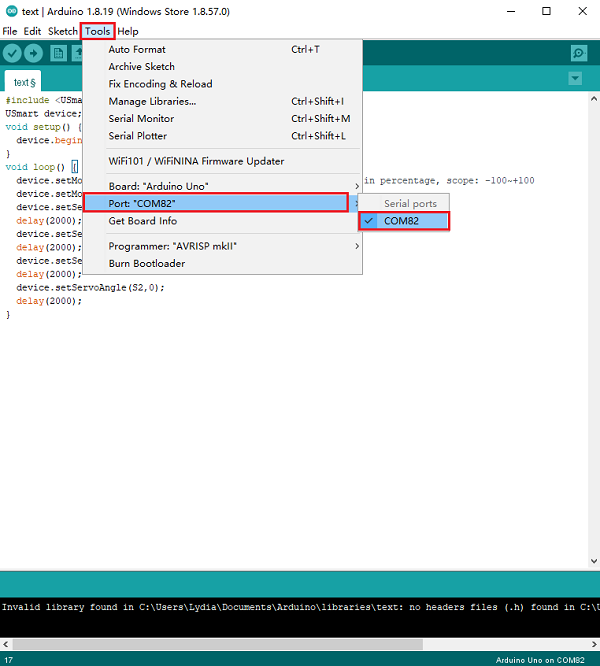Maximize the Arduino window

pyautogui.click(x=546, y=11)
